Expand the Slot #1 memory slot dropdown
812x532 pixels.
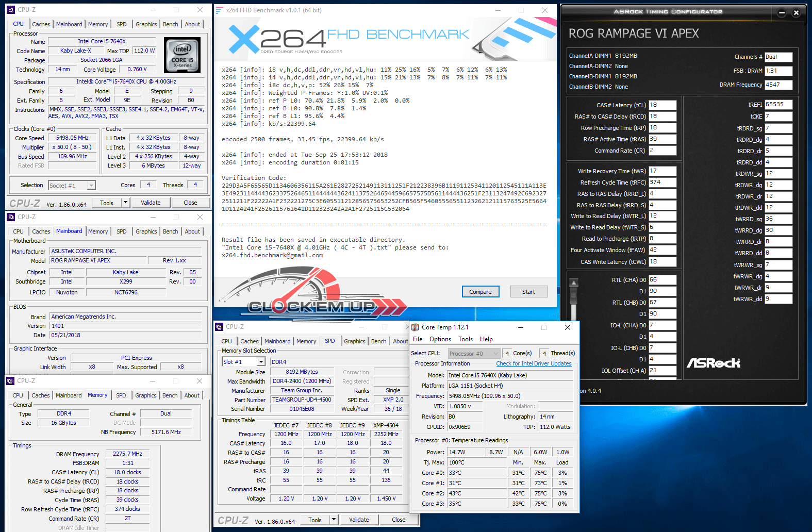point(261,362)
